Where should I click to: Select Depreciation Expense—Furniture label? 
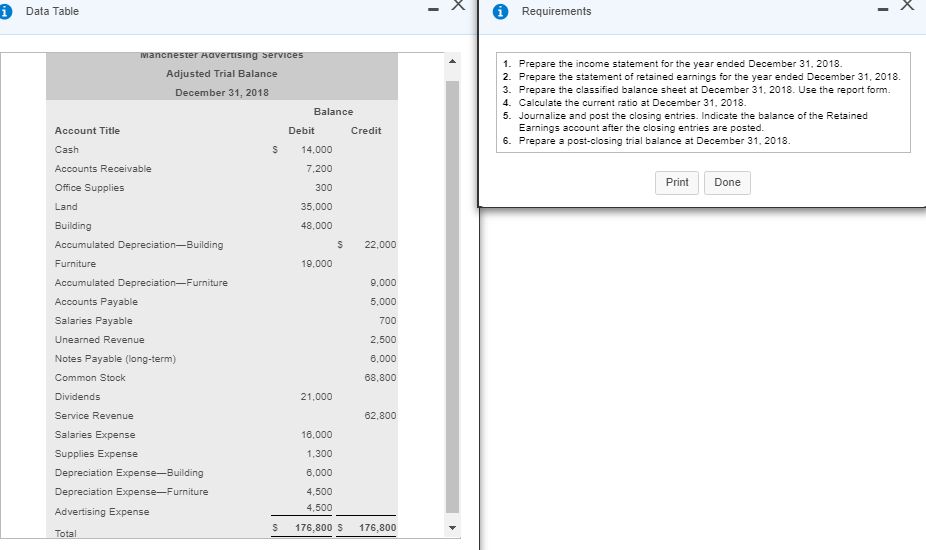131,492
